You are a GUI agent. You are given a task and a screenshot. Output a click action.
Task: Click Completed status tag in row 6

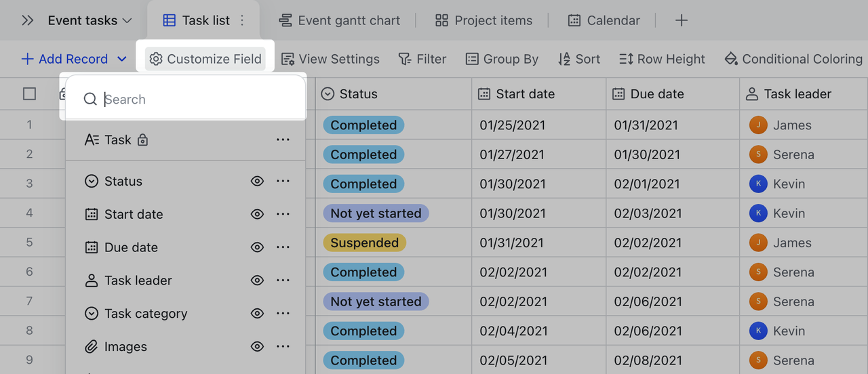click(x=363, y=272)
